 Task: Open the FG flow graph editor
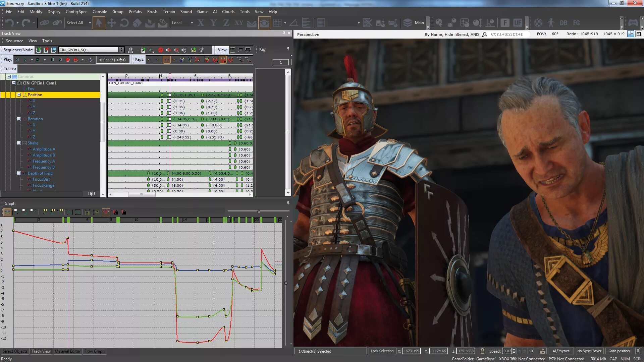576,23
